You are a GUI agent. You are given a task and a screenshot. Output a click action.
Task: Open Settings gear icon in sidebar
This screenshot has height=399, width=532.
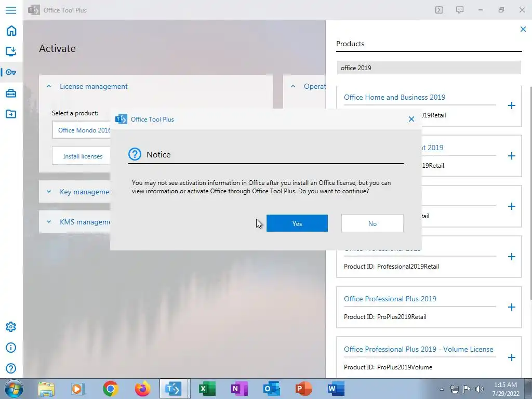pos(11,327)
